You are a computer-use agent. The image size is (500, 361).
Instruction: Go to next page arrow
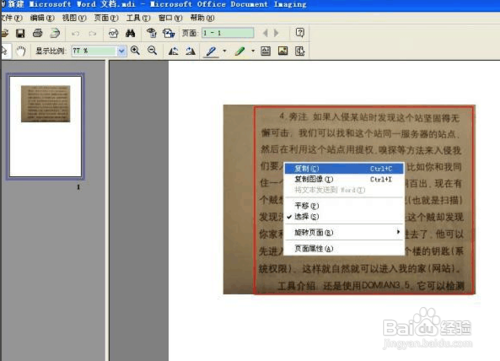(x=276, y=33)
